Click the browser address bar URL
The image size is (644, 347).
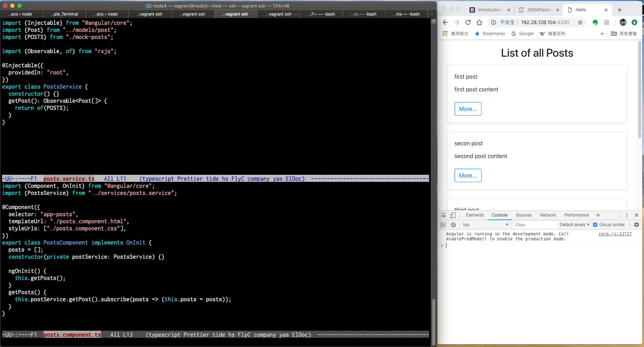click(545, 22)
